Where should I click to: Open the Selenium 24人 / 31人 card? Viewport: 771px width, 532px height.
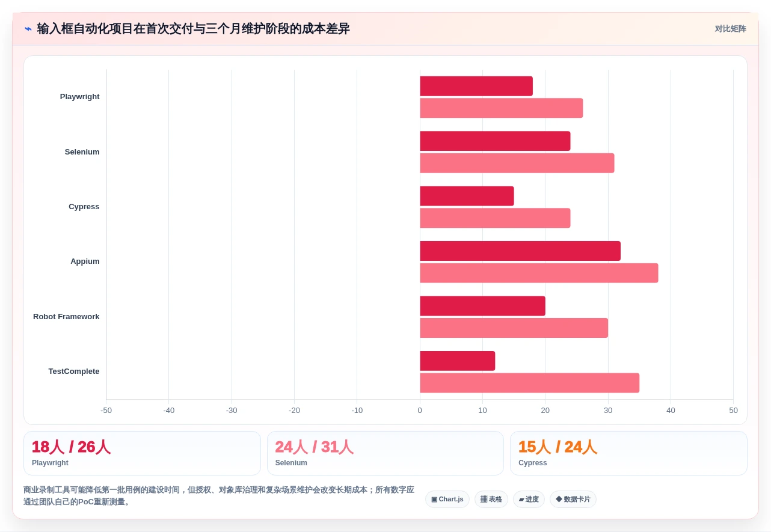coord(385,453)
